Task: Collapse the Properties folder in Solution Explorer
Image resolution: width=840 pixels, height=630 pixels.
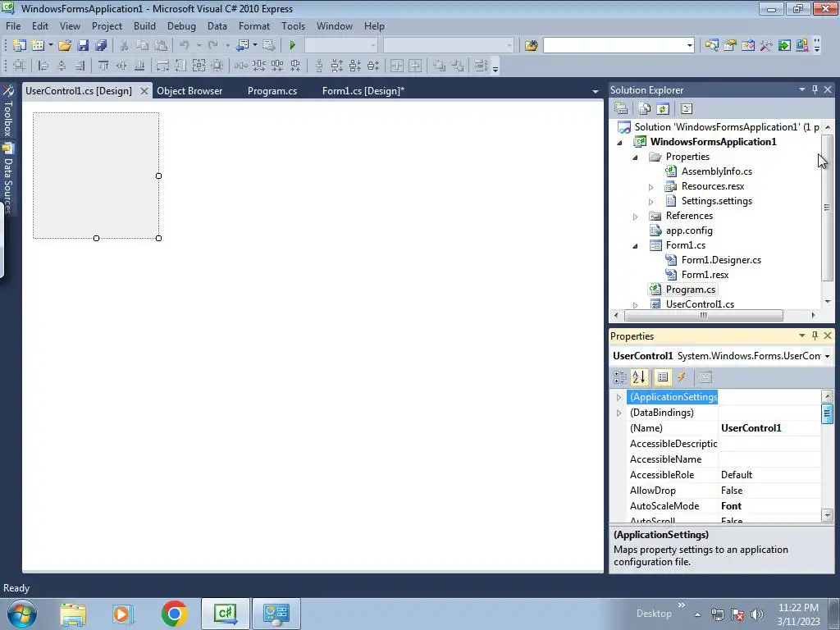Action: tap(636, 157)
